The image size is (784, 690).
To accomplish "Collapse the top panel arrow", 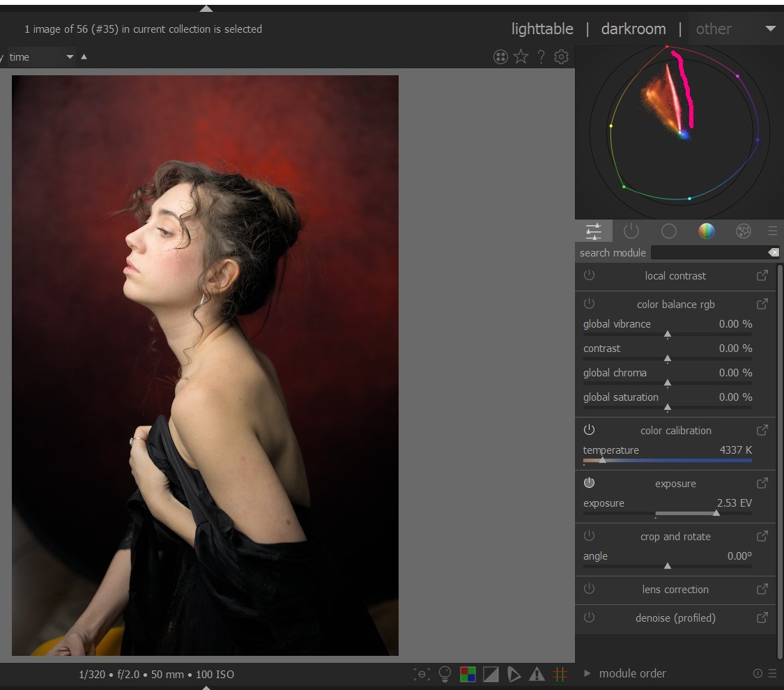I will point(206,8).
